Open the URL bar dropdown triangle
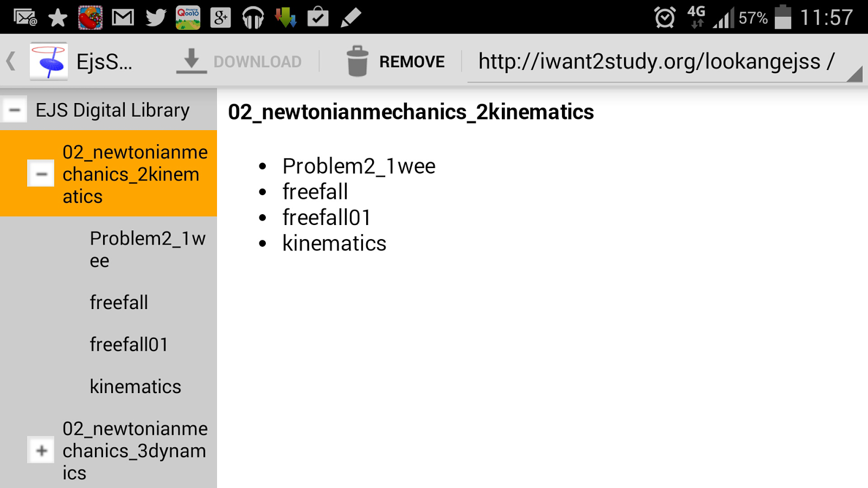The image size is (868, 488). 856,76
